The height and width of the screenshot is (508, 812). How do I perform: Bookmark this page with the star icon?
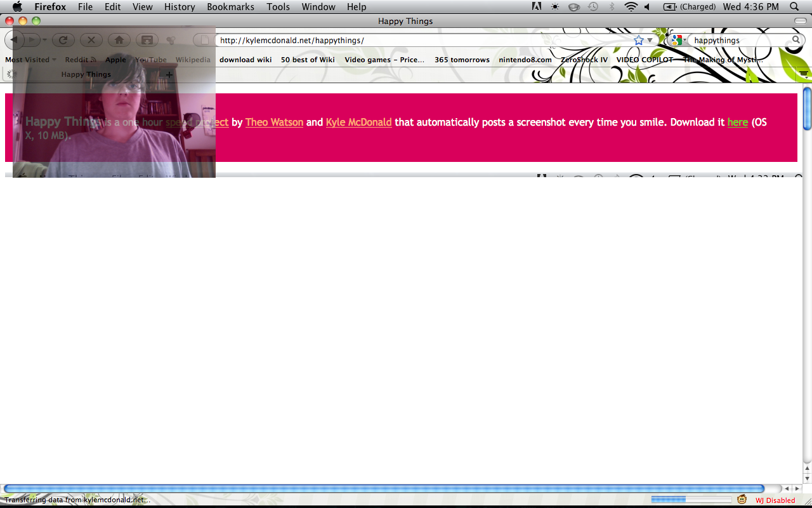(x=638, y=40)
